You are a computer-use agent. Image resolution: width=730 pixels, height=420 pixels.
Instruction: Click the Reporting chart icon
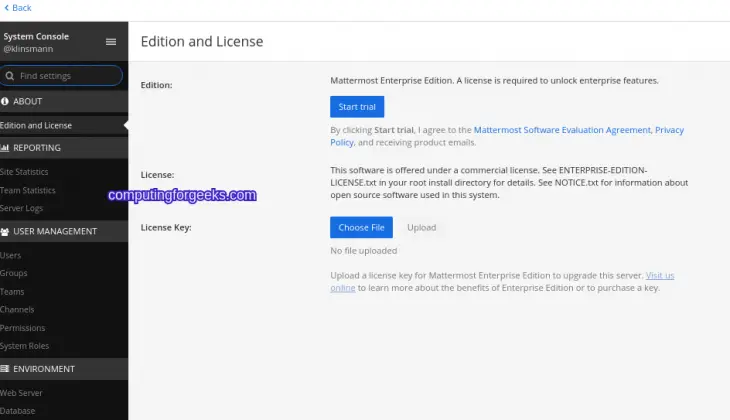pos(5,148)
